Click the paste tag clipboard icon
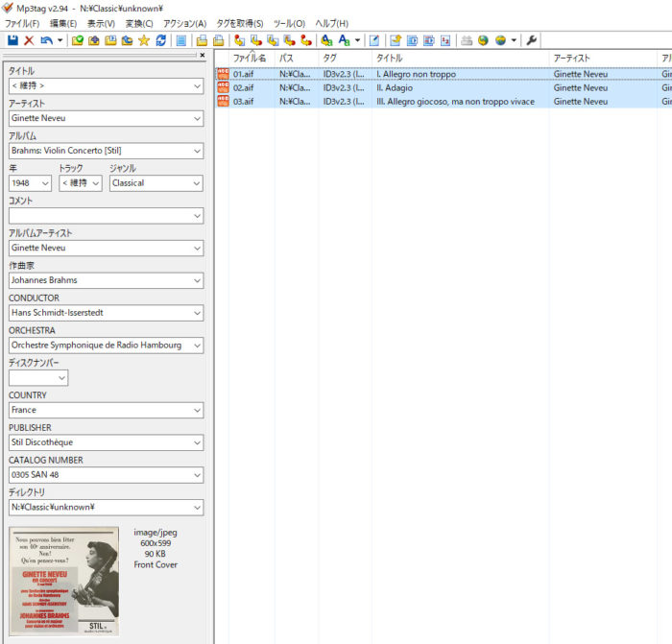This screenshot has height=644, width=672. click(x=219, y=40)
